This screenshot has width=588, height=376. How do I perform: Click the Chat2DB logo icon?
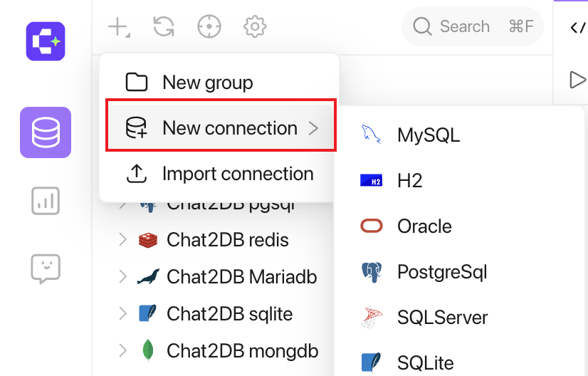pos(46,41)
